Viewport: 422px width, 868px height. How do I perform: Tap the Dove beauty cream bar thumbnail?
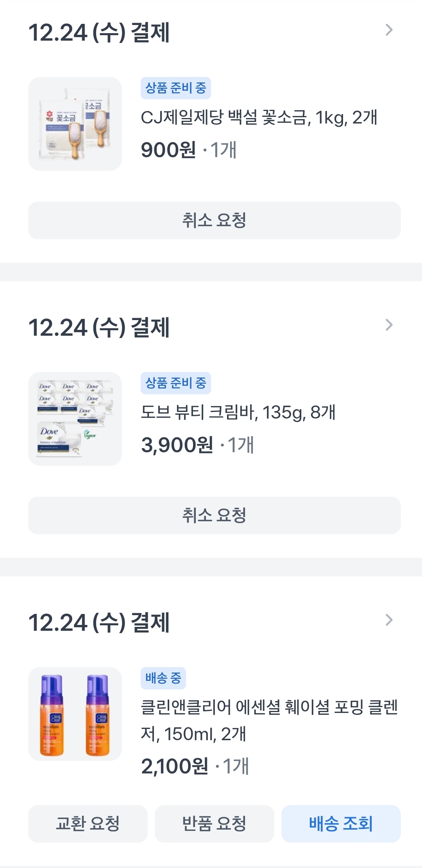pyautogui.click(x=75, y=419)
